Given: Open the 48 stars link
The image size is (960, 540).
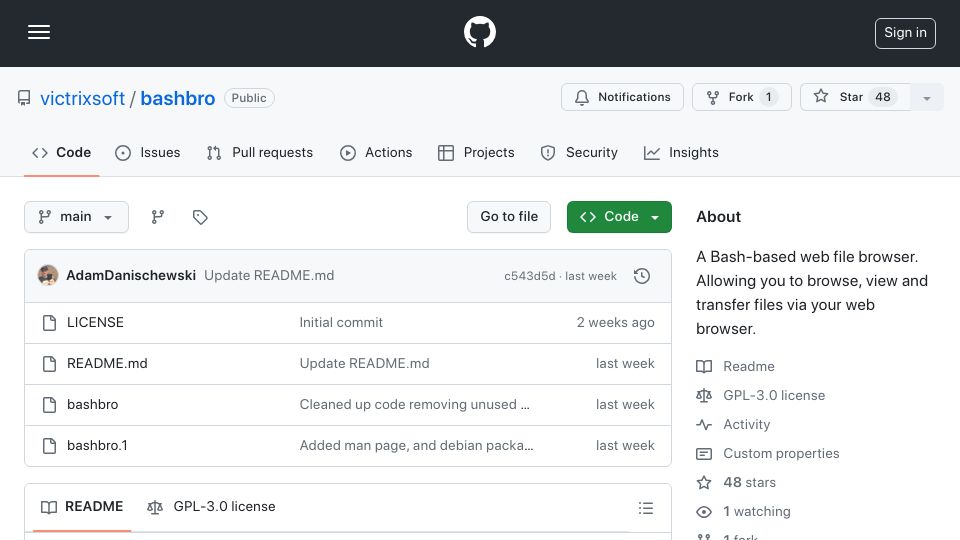Looking at the screenshot, I should [x=736, y=482].
